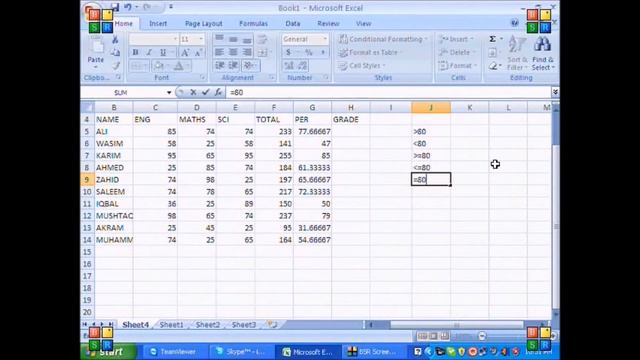
Task: Open the Sort & Filter menu
Action: tap(517, 53)
